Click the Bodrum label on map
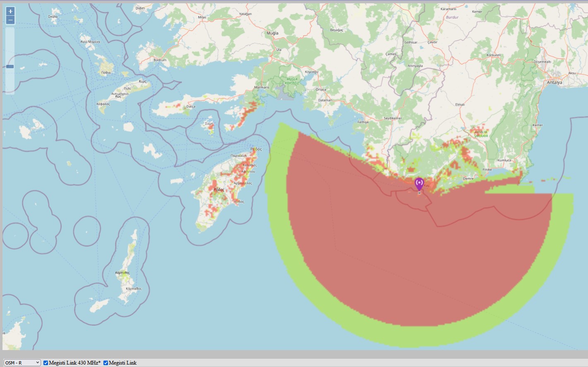This screenshot has height=367, width=588. pyautogui.click(x=160, y=60)
